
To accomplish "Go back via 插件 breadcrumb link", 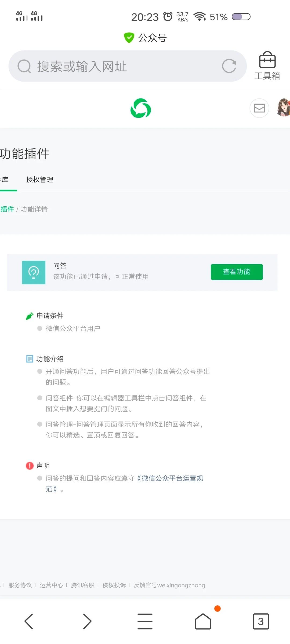I will (x=7, y=209).
